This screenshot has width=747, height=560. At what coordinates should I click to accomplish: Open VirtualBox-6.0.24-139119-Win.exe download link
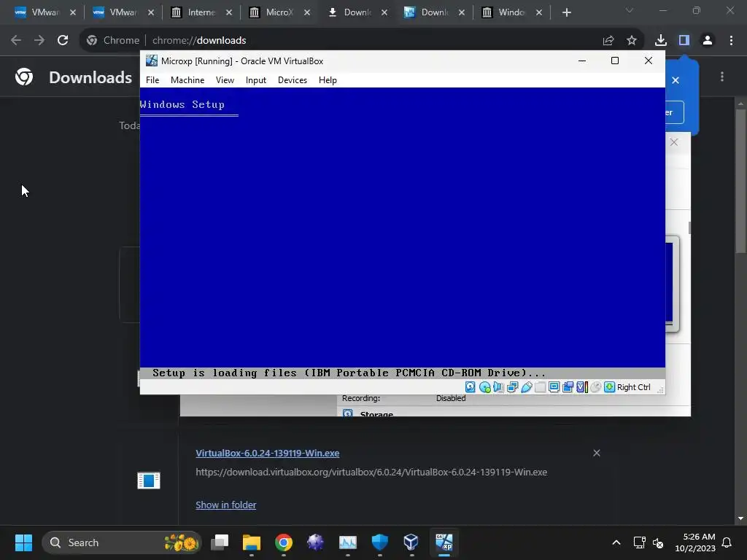click(268, 454)
